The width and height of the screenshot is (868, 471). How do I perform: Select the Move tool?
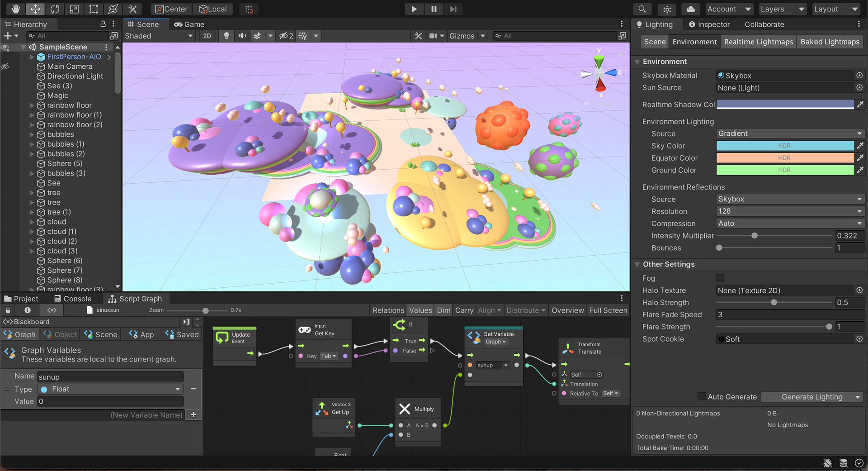pos(35,9)
